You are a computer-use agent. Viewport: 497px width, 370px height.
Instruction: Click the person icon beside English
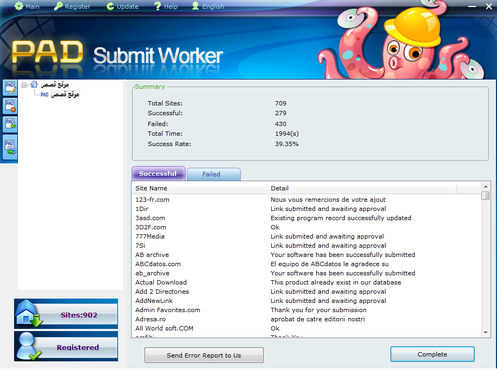pos(195,6)
